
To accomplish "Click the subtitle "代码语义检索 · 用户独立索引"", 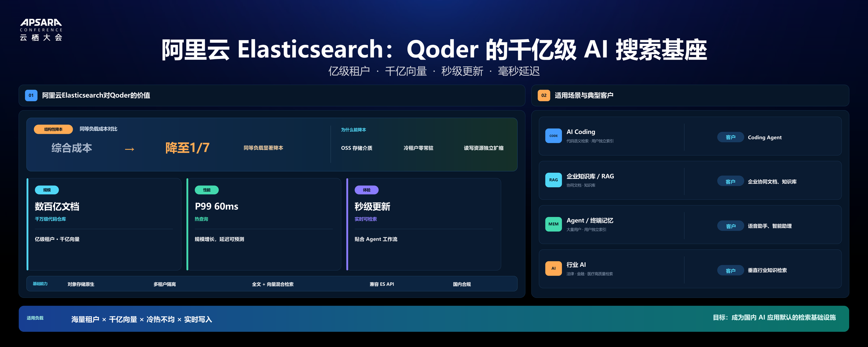I will click(590, 141).
